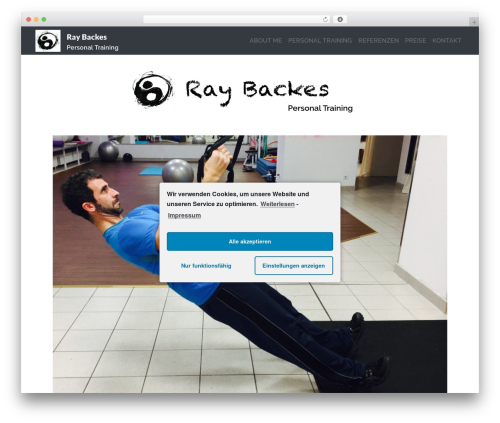
Task: Click the browser address bar field
Action: 237,19
